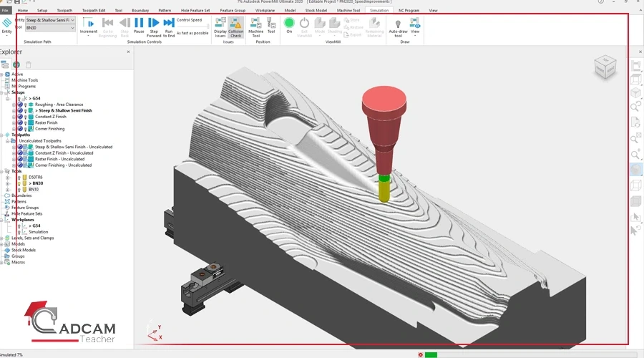The image size is (644, 358).
Task: Click the Step Back control
Action: 125,27
